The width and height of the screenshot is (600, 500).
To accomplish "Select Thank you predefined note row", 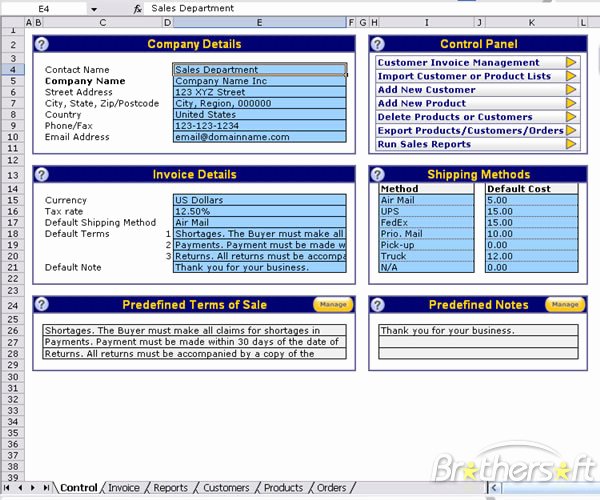I will tap(478, 331).
